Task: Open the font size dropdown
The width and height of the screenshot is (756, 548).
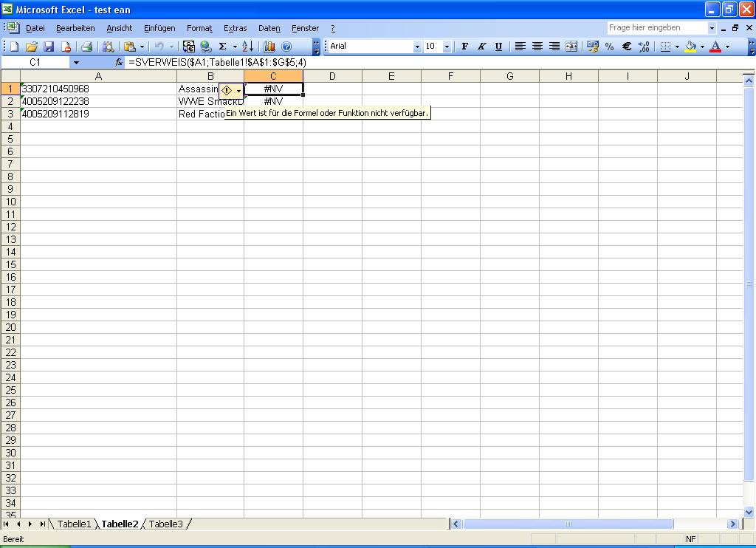Action: pyautogui.click(x=447, y=47)
